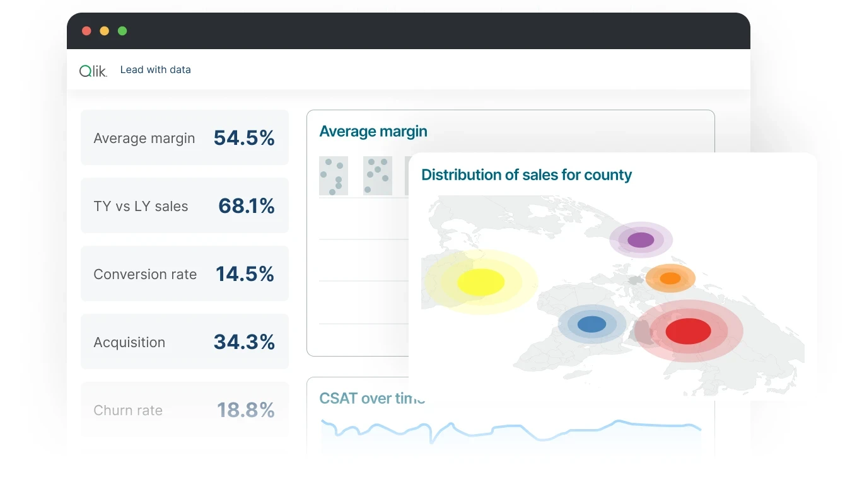Click the Qlik logo
Viewport: 845px width, 504px height.
93,71
